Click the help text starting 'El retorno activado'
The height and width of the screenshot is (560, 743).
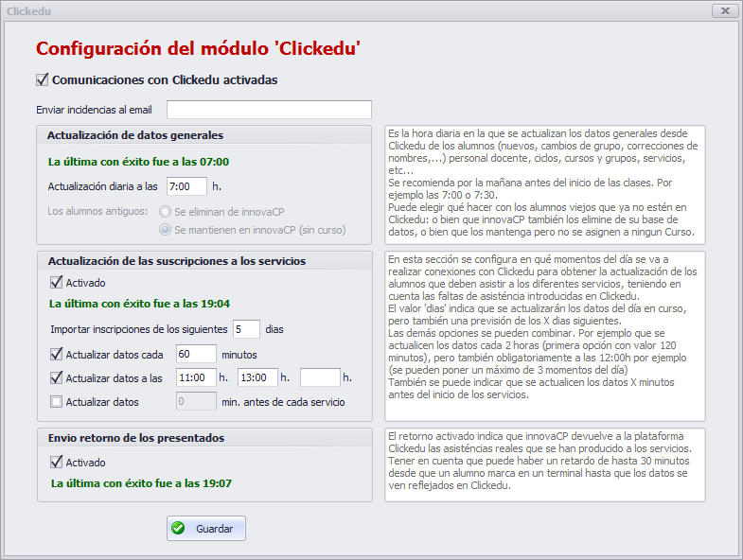[x=545, y=464]
